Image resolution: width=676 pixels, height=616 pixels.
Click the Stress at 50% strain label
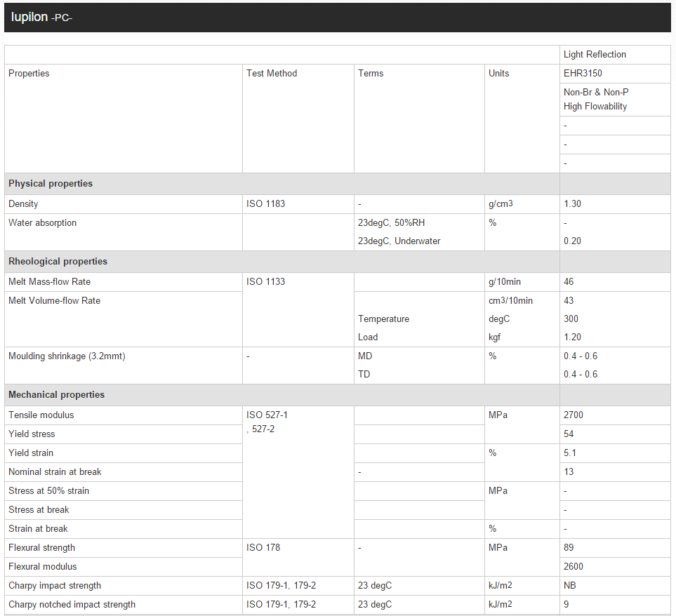tap(48, 490)
